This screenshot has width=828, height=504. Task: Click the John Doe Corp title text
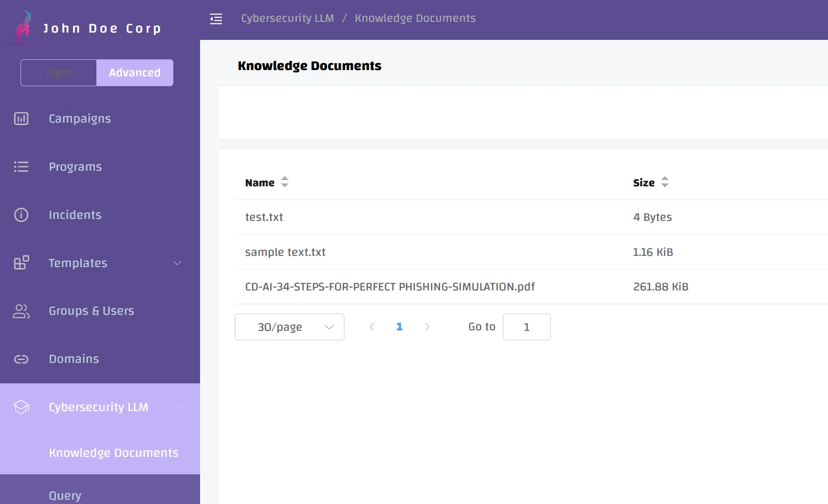pos(102,29)
